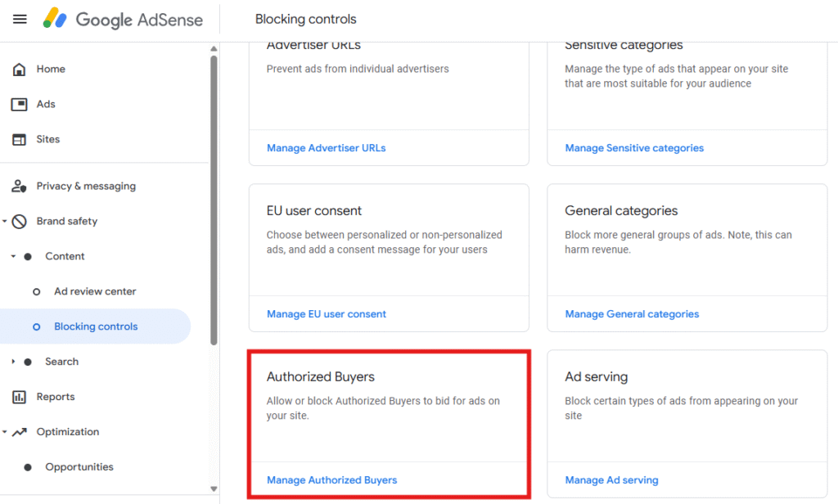
Task: Click the Brand safety blocked-circle icon
Action: pyautogui.click(x=20, y=222)
